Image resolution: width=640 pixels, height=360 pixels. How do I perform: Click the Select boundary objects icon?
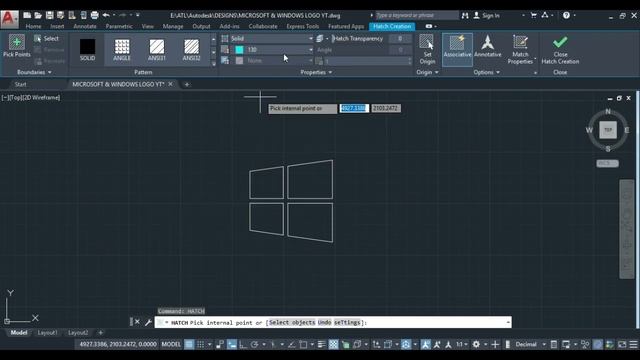[x=38, y=38]
